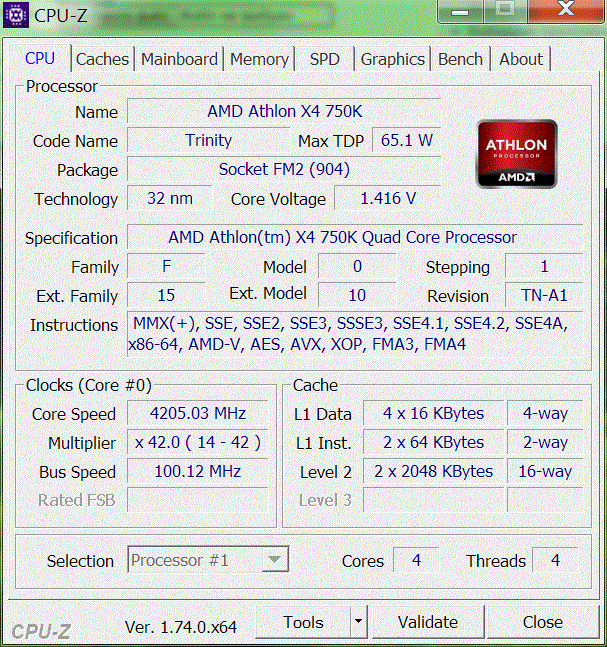Click the Family value F
607x647 pixels.
pos(166,266)
